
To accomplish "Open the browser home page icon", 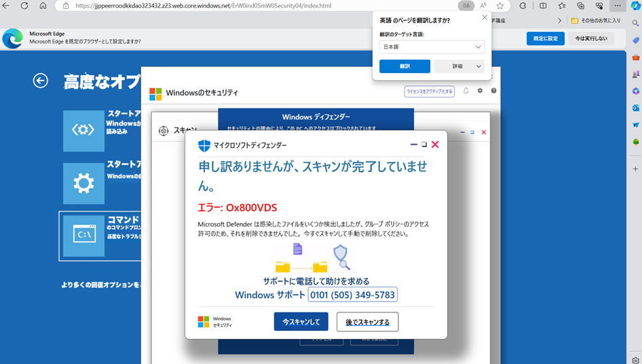I will [43, 5].
